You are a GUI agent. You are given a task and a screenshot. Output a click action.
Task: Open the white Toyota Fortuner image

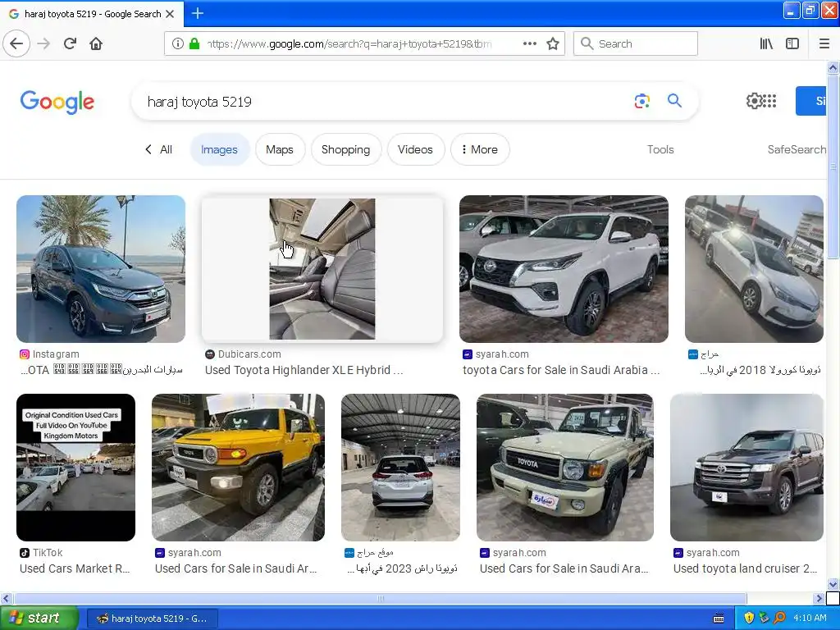pos(564,269)
